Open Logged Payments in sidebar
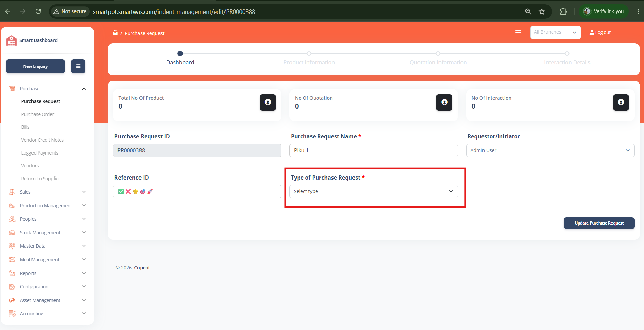This screenshot has height=330, width=644. point(40,153)
